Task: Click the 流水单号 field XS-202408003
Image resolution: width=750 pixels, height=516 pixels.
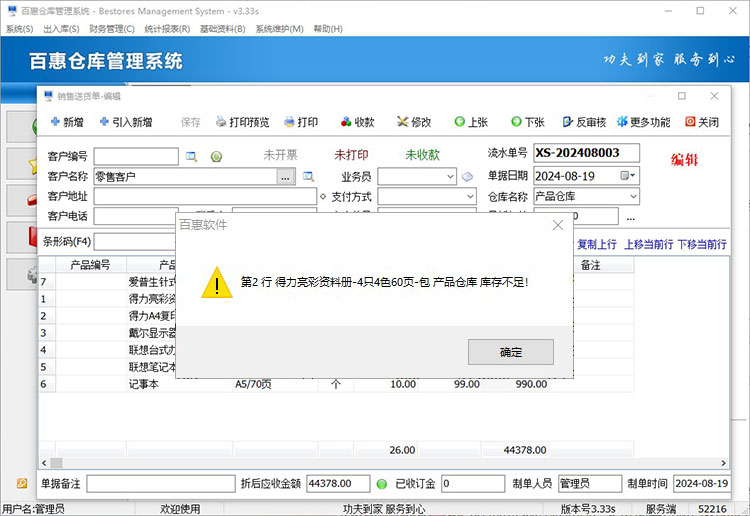Action: tap(586, 153)
